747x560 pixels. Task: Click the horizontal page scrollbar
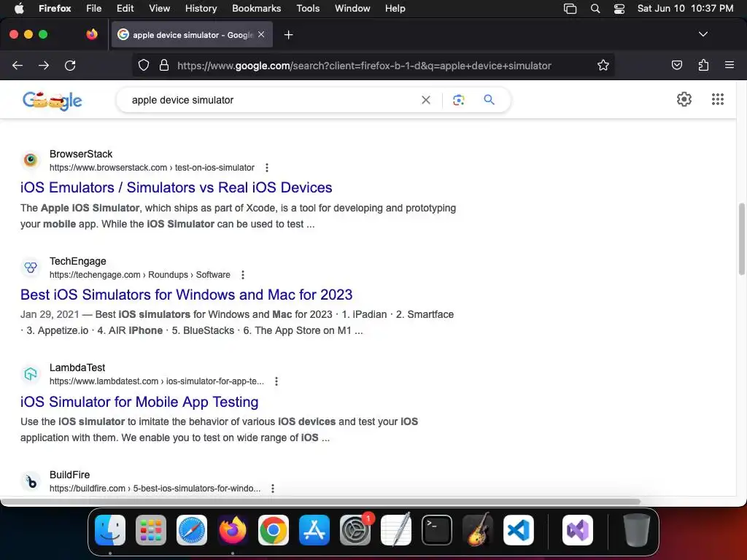click(320, 502)
